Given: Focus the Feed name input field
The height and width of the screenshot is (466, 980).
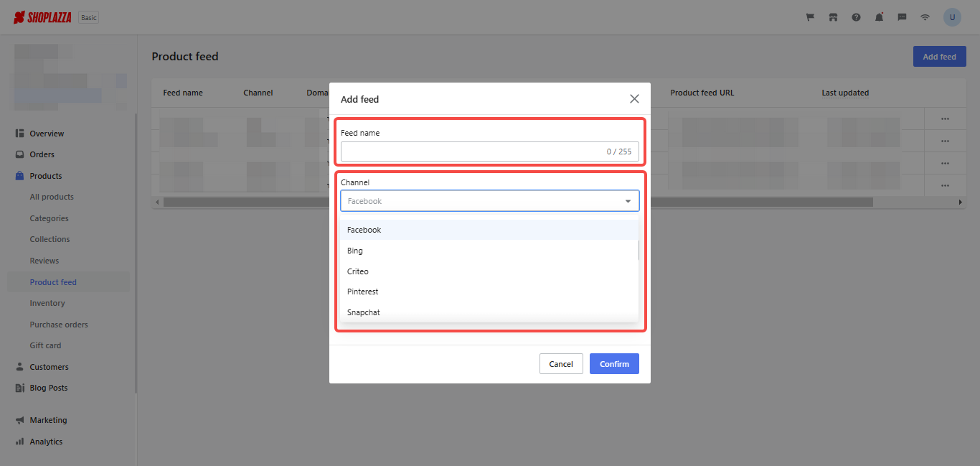Looking at the screenshot, I should pyautogui.click(x=490, y=152).
